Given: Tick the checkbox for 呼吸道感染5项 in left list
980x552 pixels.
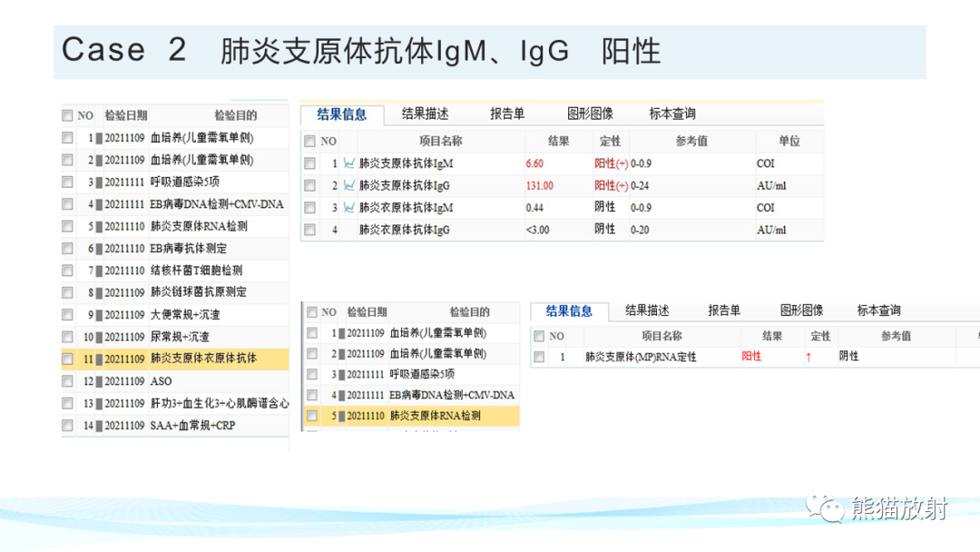Looking at the screenshot, I should (67, 182).
